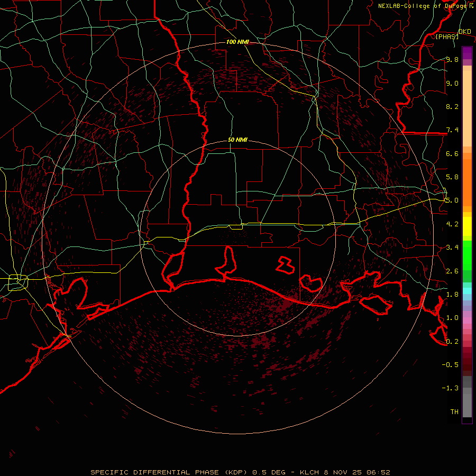This screenshot has width=476, height=476.
Task: Click the "1.8" value on the scale
Action: (452, 295)
